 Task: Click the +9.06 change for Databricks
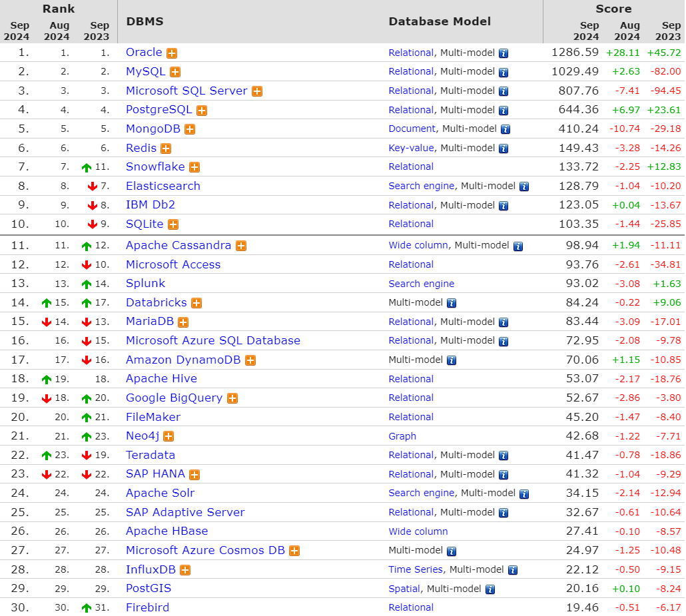[x=667, y=303]
